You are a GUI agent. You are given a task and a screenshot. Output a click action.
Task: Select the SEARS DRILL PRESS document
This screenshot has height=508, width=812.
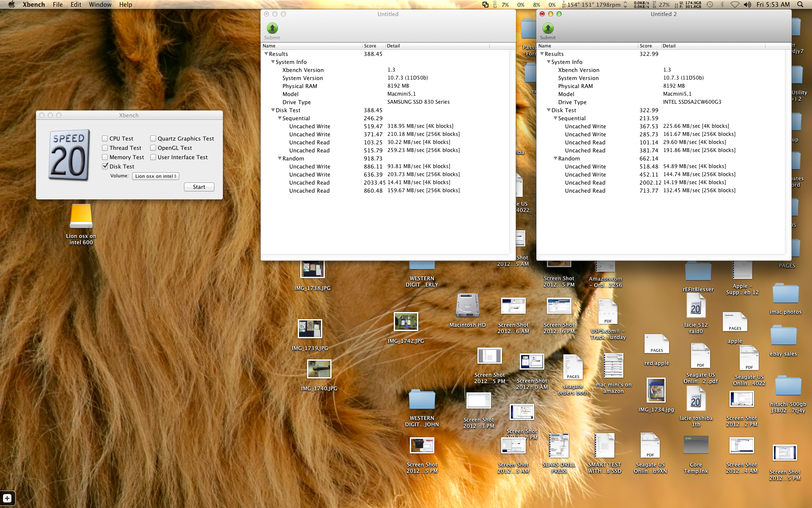coord(559,446)
